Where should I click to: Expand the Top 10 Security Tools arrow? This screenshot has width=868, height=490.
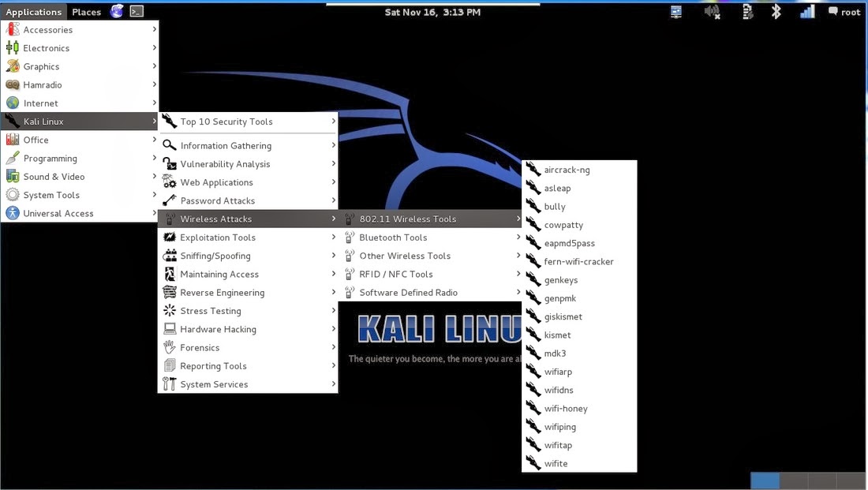pyautogui.click(x=333, y=122)
